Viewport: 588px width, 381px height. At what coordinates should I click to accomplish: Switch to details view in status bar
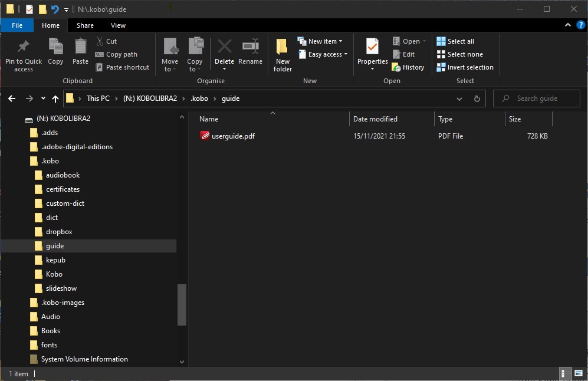point(564,373)
